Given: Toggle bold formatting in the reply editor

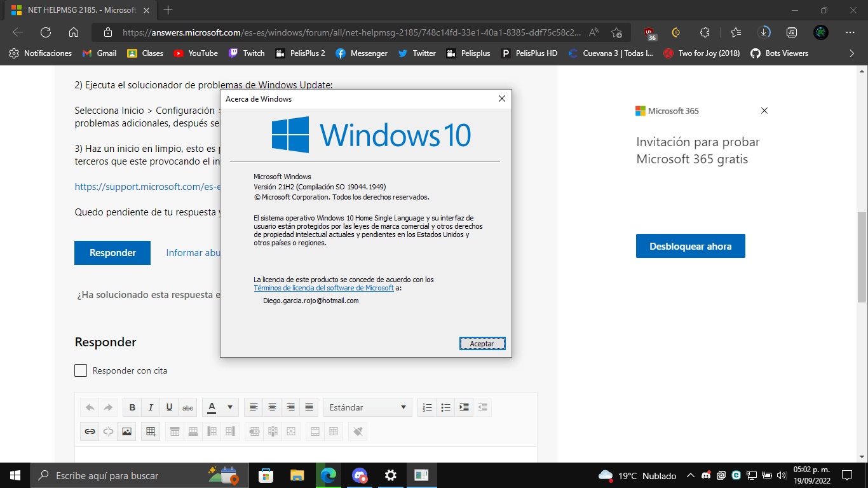Looking at the screenshot, I should [132, 407].
